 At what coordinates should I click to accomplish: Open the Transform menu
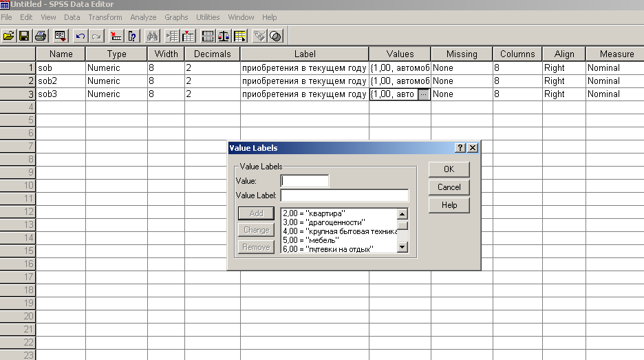(105, 17)
